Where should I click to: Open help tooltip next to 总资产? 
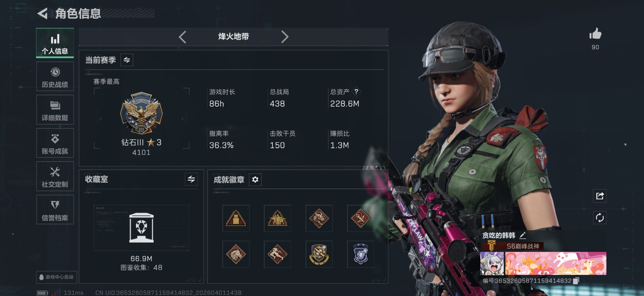coord(356,91)
